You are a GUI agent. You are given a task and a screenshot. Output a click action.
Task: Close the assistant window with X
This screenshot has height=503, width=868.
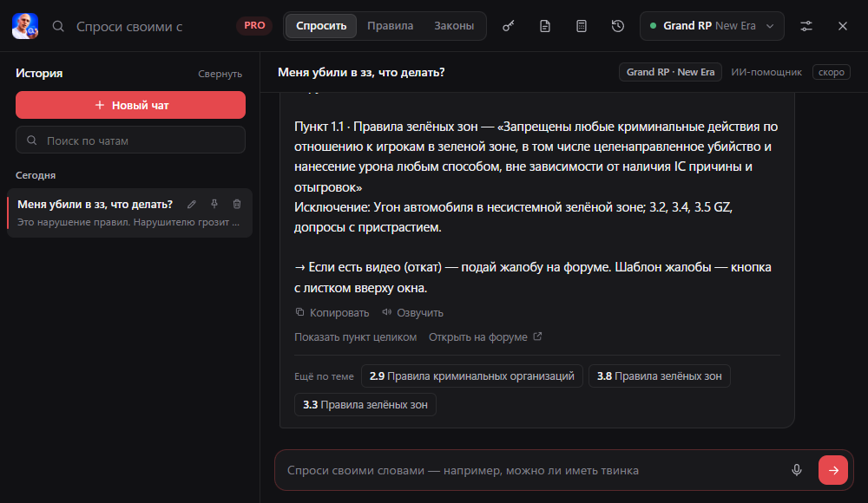[843, 26]
